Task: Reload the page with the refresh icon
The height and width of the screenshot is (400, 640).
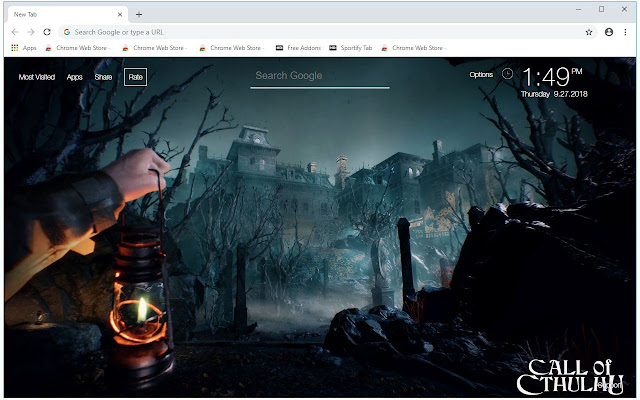Action: click(47, 32)
